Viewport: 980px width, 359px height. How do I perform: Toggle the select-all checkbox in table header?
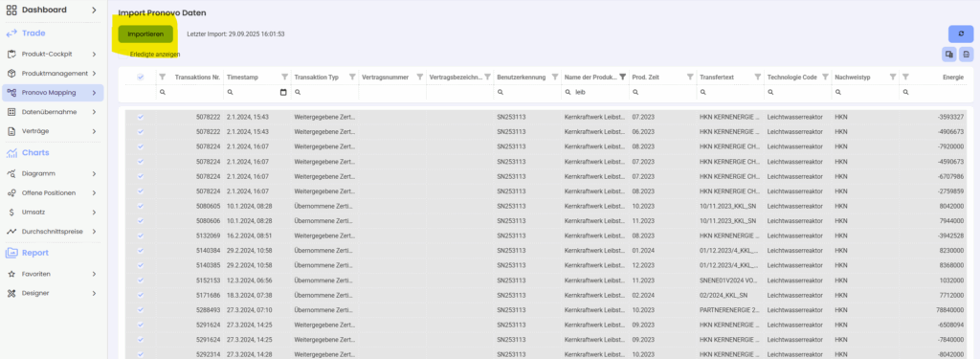[x=140, y=77]
